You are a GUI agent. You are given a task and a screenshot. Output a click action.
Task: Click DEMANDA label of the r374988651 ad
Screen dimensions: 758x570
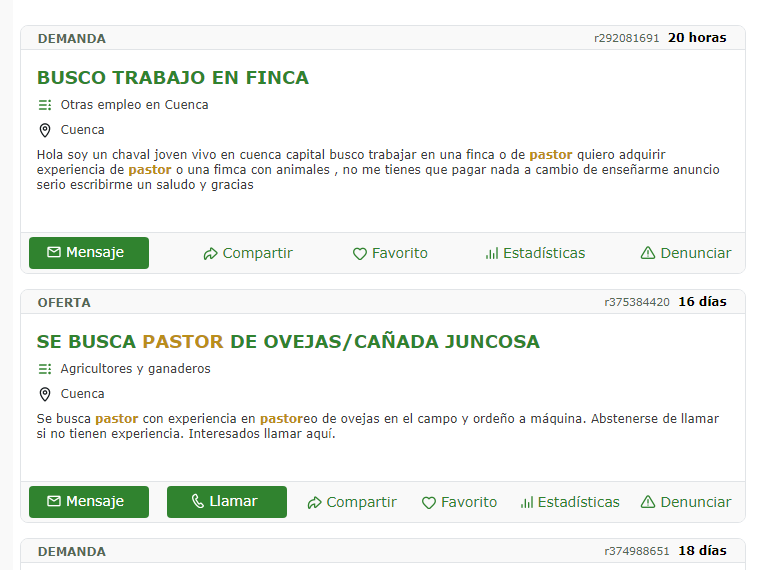72,552
